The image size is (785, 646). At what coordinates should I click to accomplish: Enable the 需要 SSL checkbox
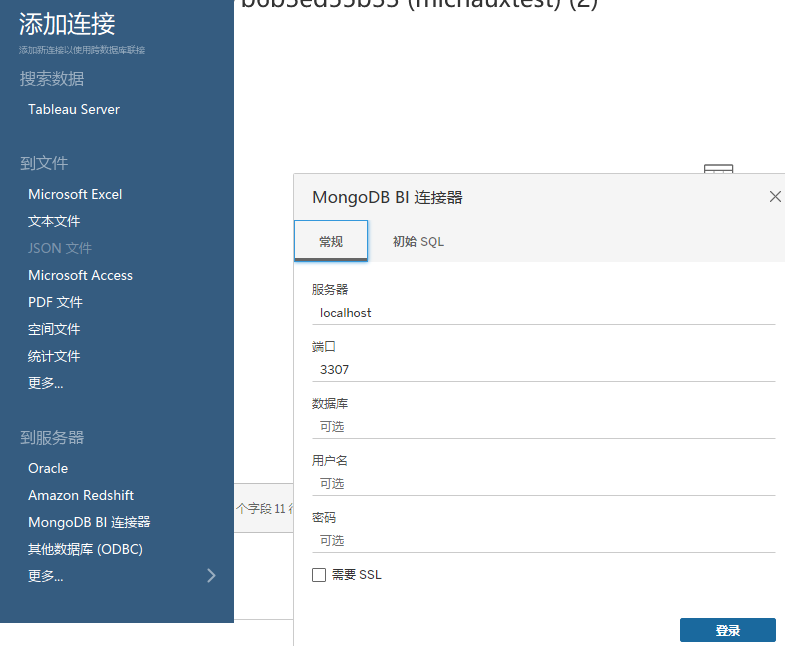click(x=319, y=575)
